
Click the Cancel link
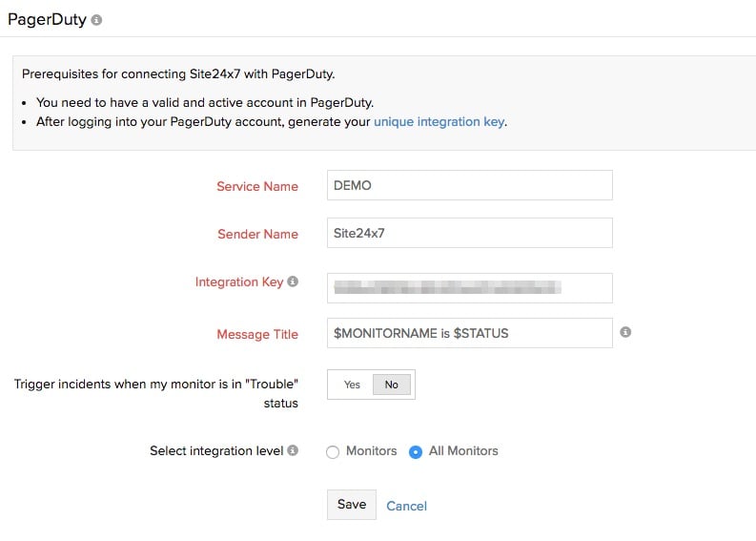pos(406,506)
